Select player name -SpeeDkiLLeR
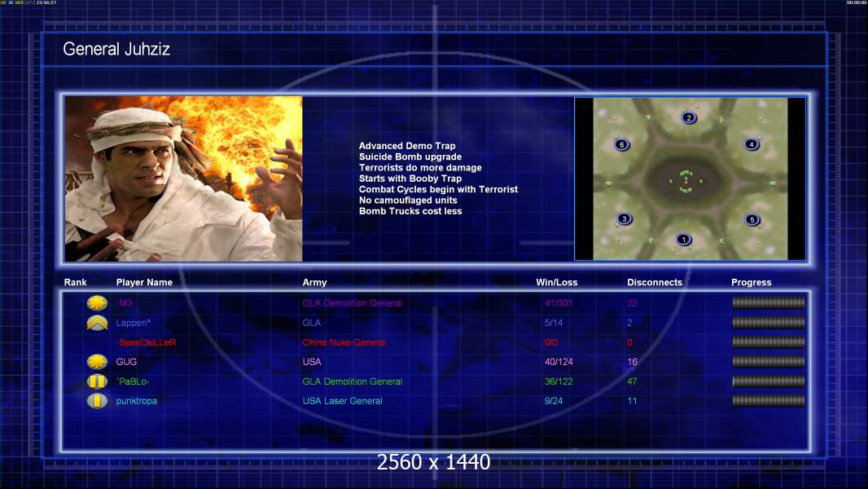 pos(146,342)
